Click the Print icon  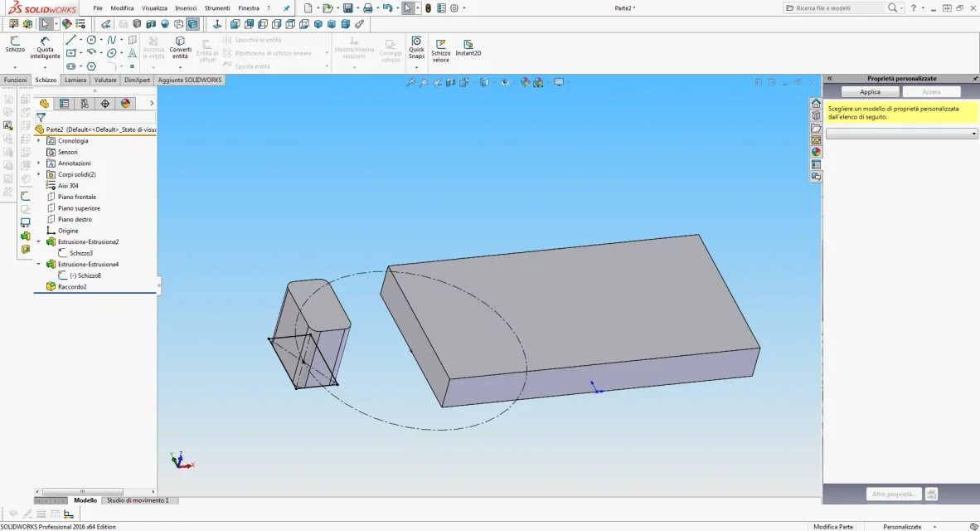[368, 8]
